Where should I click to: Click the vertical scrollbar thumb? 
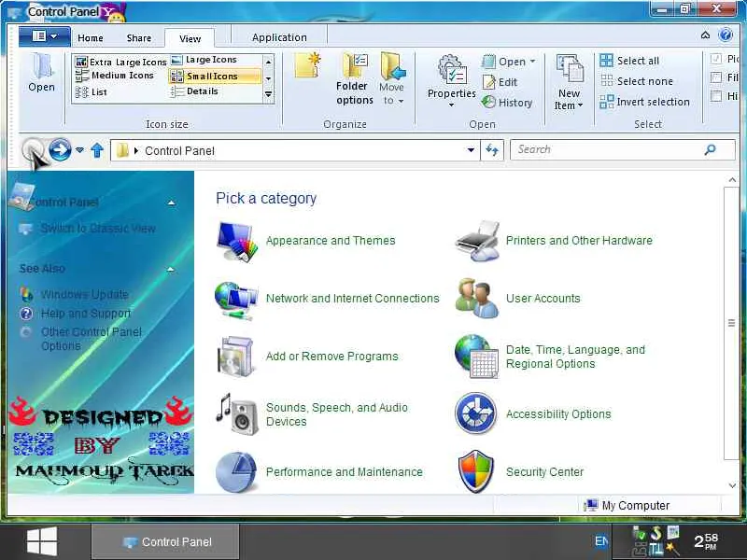[x=731, y=323]
